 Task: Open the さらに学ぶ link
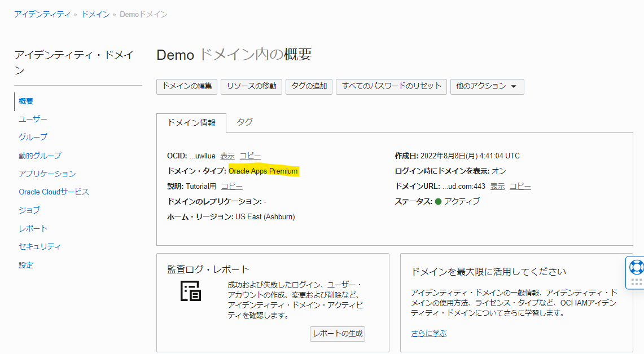[428, 333]
